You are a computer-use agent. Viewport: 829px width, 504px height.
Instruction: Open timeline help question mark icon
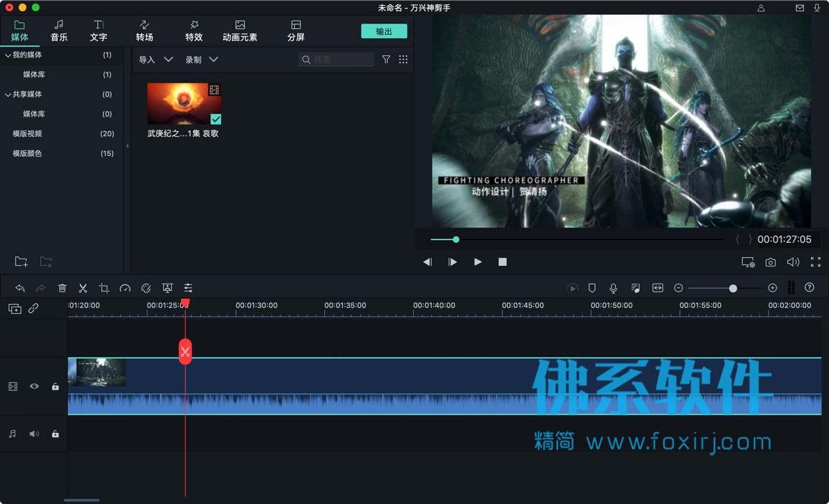[809, 288]
